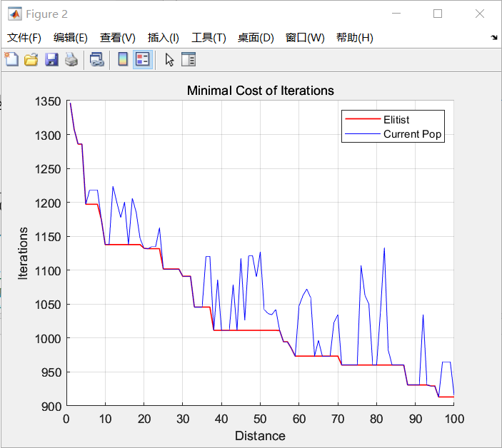Click the Figure 2 title text
The height and width of the screenshot is (448, 502).
click(x=46, y=14)
